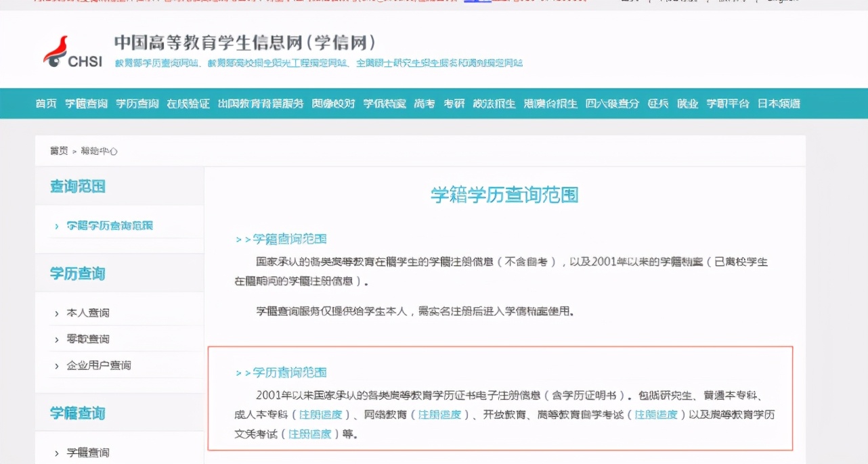Screen dimensions: 868x464
Task: Open 四六级查分 menu item
Action: pos(611,104)
